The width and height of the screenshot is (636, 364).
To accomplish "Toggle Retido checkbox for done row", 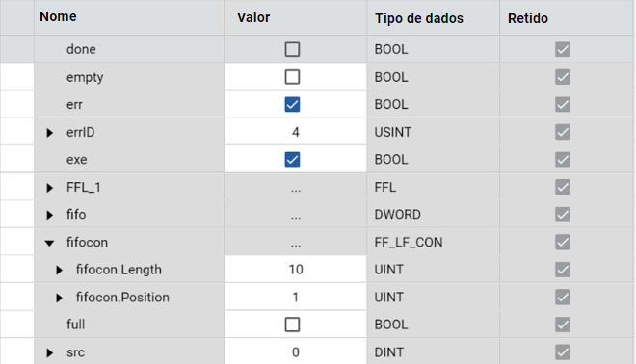I will tap(563, 49).
